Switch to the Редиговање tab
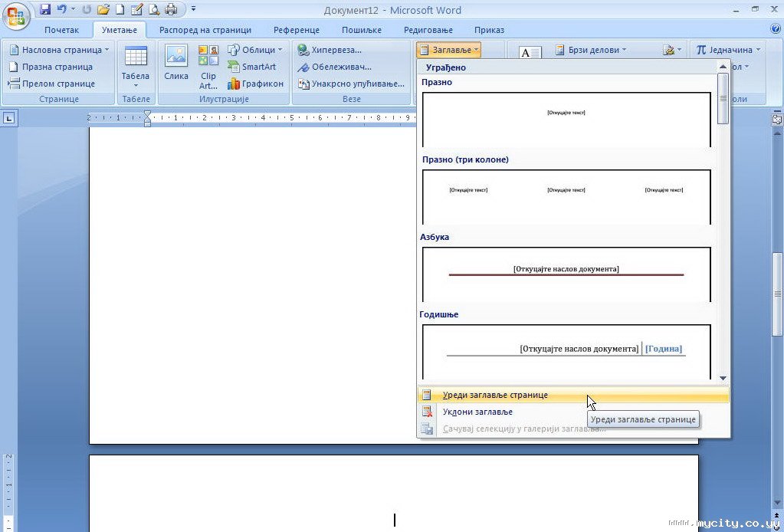The image size is (784, 532). (x=428, y=30)
